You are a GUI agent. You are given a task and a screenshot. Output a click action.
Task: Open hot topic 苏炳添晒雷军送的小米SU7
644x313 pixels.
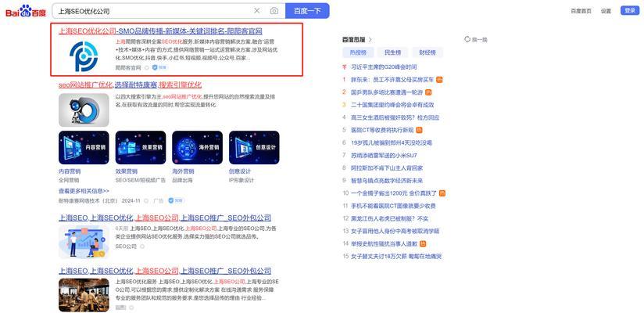pyautogui.click(x=384, y=156)
